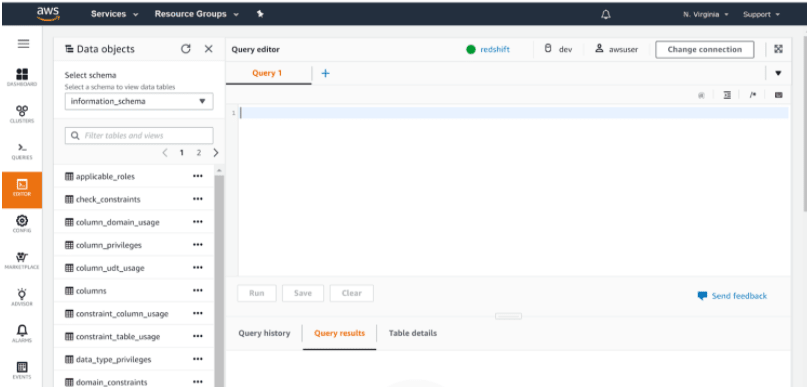Open Queries in the sidebar
The height and width of the screenshot is (387, 807).
click(22, 151)
